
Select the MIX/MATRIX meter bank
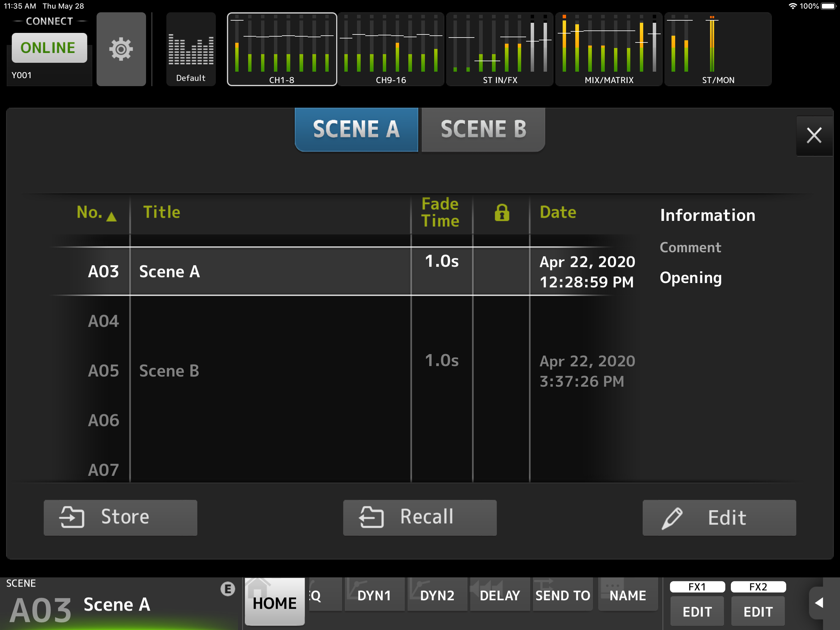[x=609, y=49]
